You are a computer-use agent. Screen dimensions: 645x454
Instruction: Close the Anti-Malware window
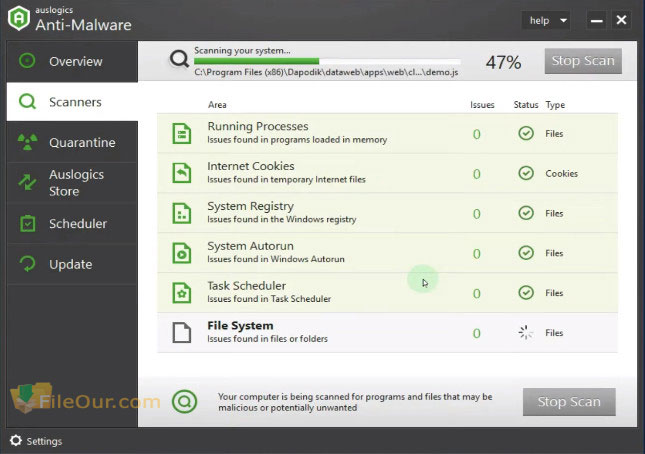pos(621,20)
